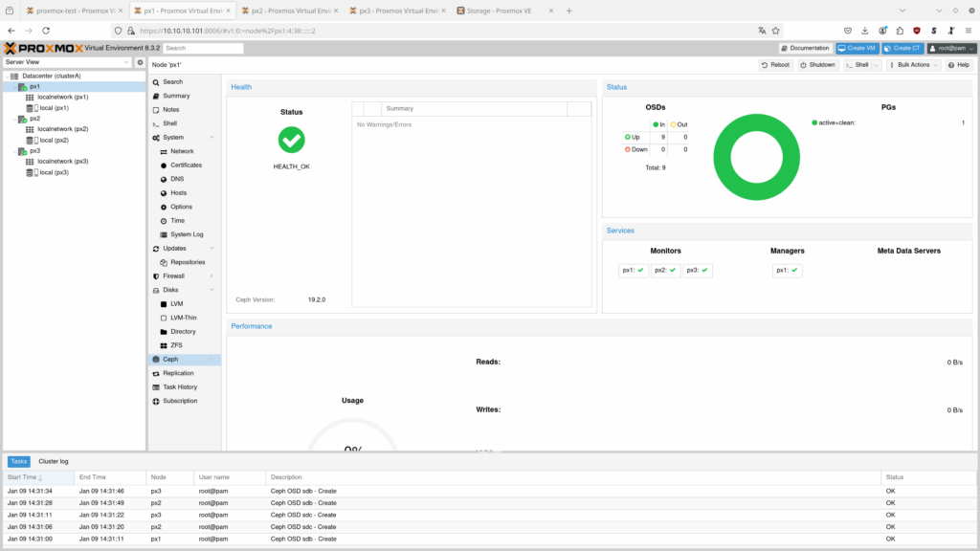Open the DNS settings
Screen dimensions: 980x551
click(x=177, y=179)
